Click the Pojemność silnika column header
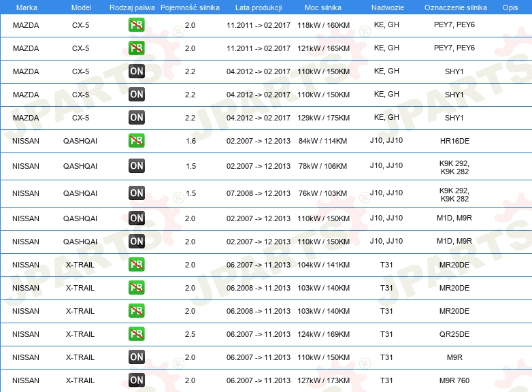532x392 pixels. pos(190,7)
